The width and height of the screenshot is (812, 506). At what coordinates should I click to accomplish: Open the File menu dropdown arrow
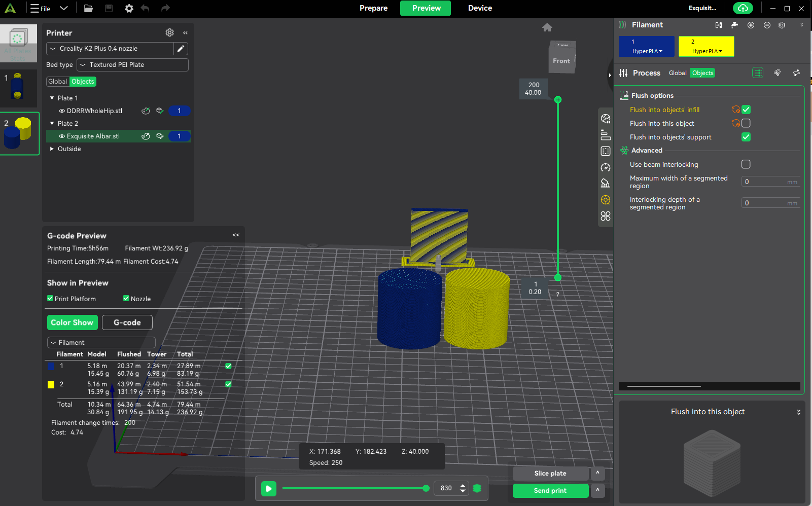pyautogui.click(x=63, y=8)
